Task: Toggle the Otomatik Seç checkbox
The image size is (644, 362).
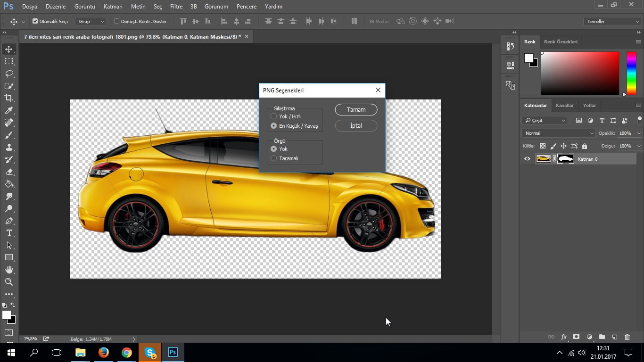Action: point(35,21)
